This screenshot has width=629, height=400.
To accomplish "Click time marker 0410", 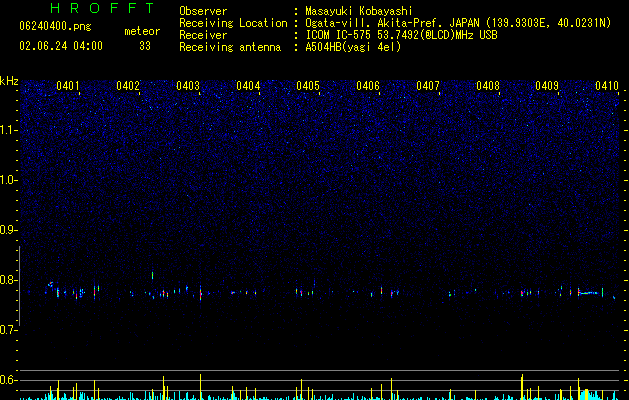I will click(x=607, y=86).
